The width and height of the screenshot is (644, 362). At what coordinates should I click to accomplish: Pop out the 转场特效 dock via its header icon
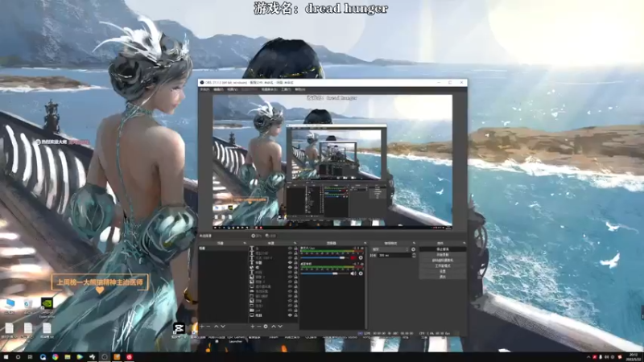click(414, 243)
